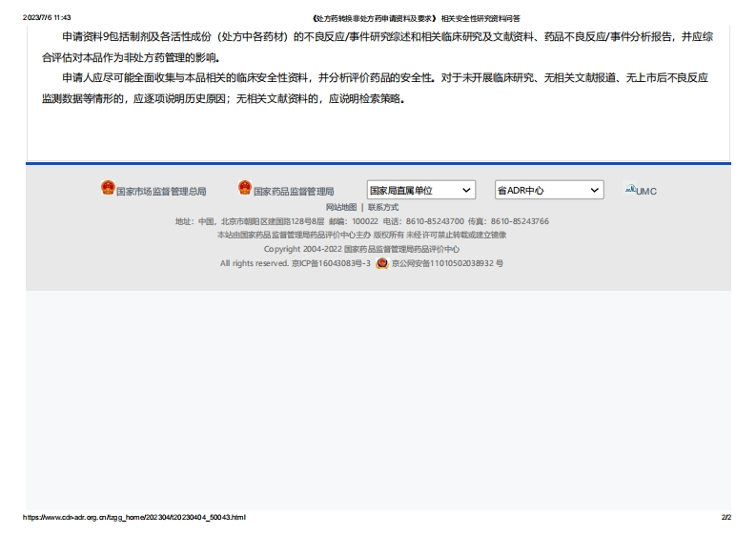The height and width of the screenshot is (535, 756).
Task: Open the 国家药品监督管理局 text link
Action: pos(294,191)
